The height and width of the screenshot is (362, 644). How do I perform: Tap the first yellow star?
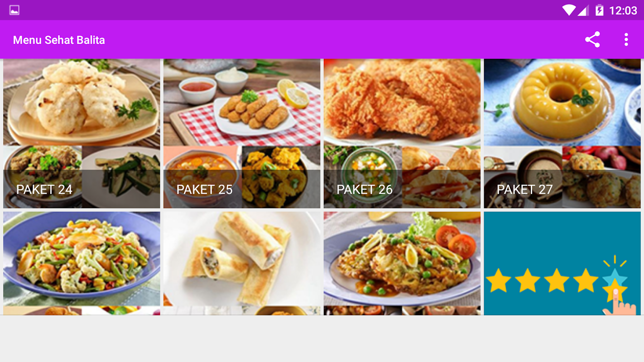point(499,281)
